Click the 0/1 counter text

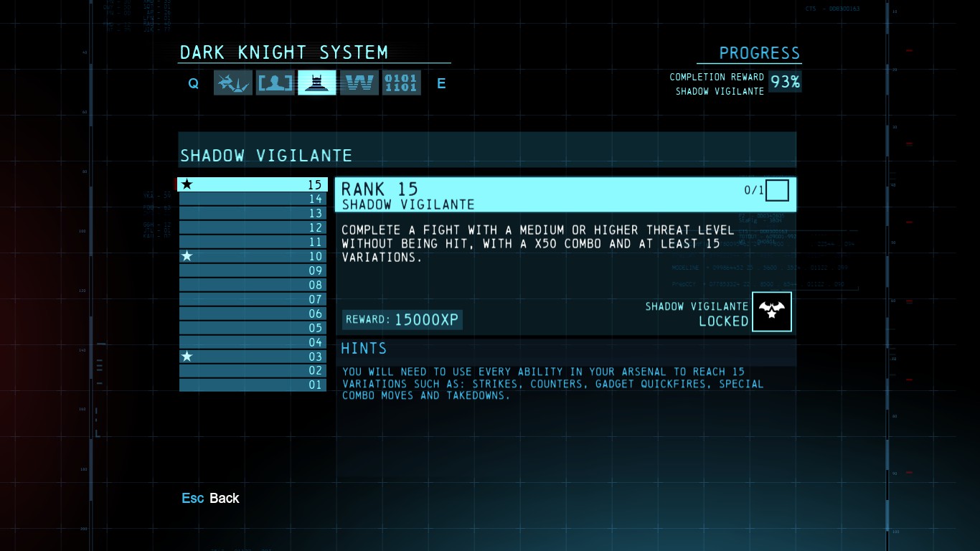coord(754,191)
